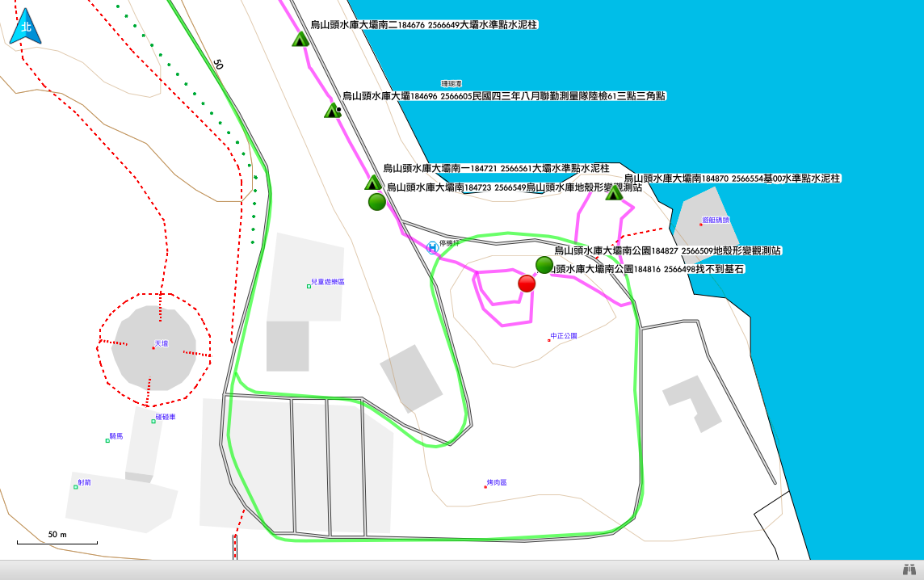Open the binoculars search icon
The width and height of the screenshot is (924, 580).
click(909, 569)
